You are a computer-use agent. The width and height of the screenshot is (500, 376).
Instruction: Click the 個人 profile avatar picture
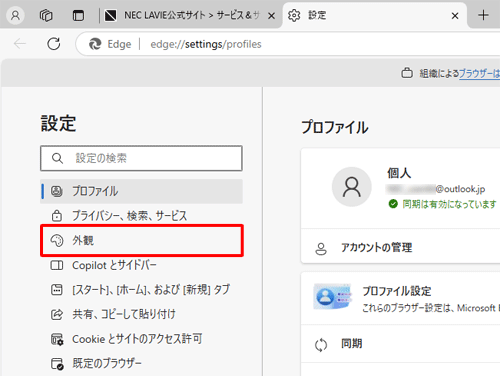click(352, 187)
